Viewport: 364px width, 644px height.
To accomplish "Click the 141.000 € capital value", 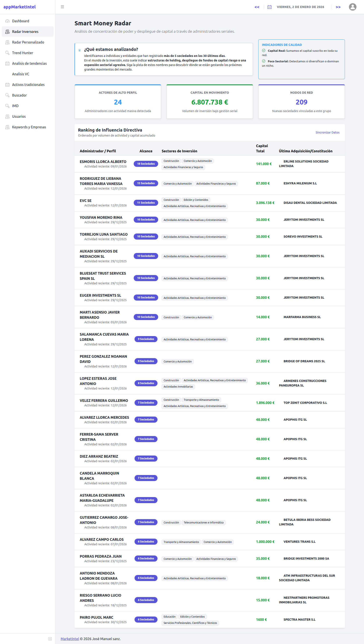I will coord(264,164).
